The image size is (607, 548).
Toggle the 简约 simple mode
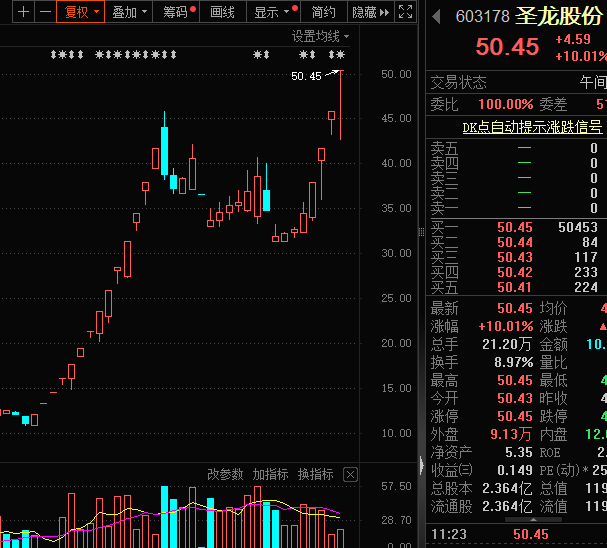(x=323, y=12)
